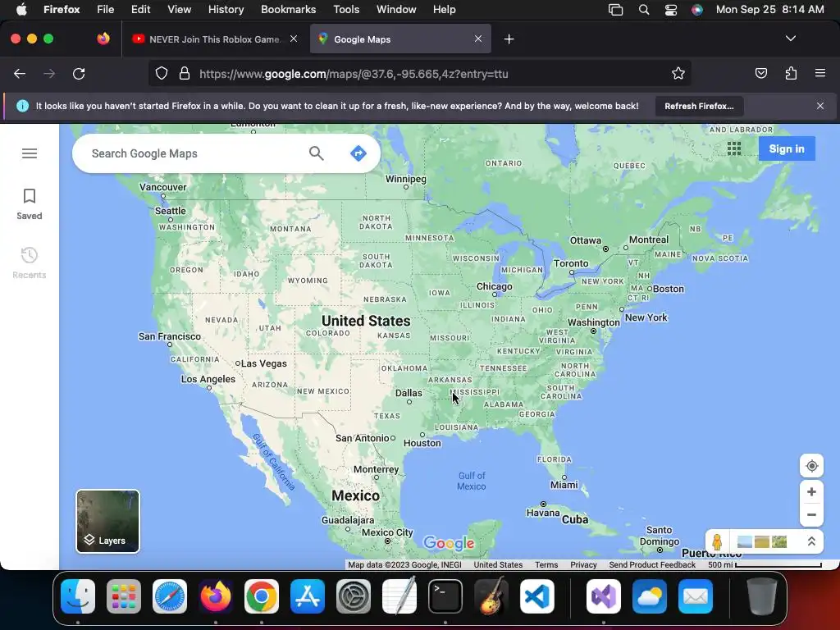Click the address bar URL
Viewport: 840px width, 630px height.
(x=354, y=74)
